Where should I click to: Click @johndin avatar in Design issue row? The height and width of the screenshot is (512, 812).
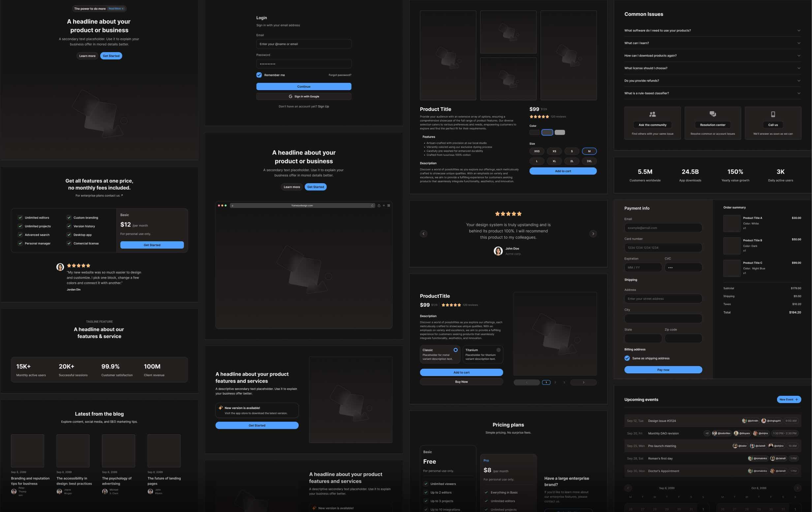(744, 421)
